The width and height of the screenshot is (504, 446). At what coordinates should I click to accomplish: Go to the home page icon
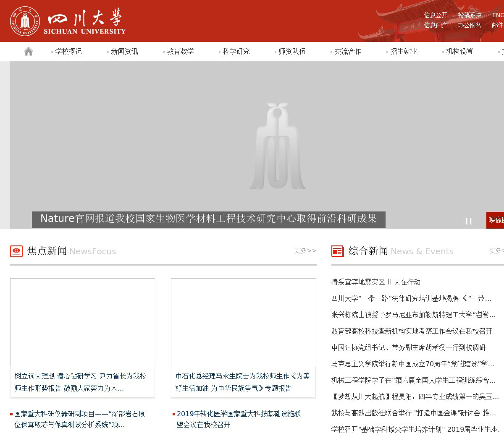pyautogui.click(x=29, y=51)
